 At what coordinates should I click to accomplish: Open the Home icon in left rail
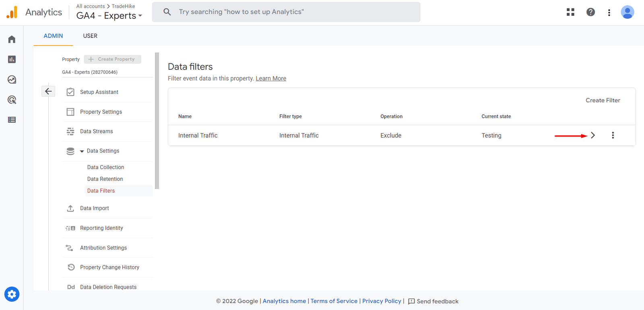[x=12, y=39]
